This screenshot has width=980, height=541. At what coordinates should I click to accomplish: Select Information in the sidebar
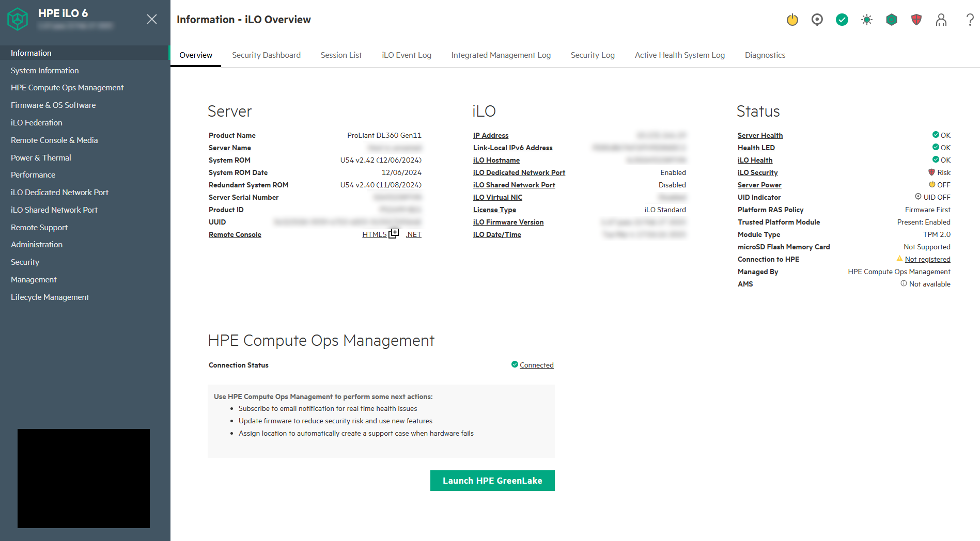(31, 53)
